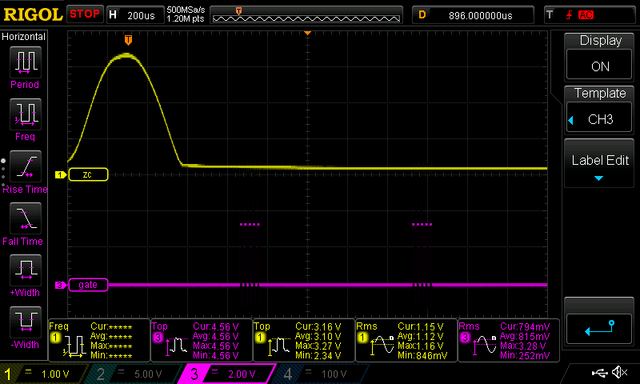Toggle the Display ON setting
640x384 pixels.
coord(599,58)
